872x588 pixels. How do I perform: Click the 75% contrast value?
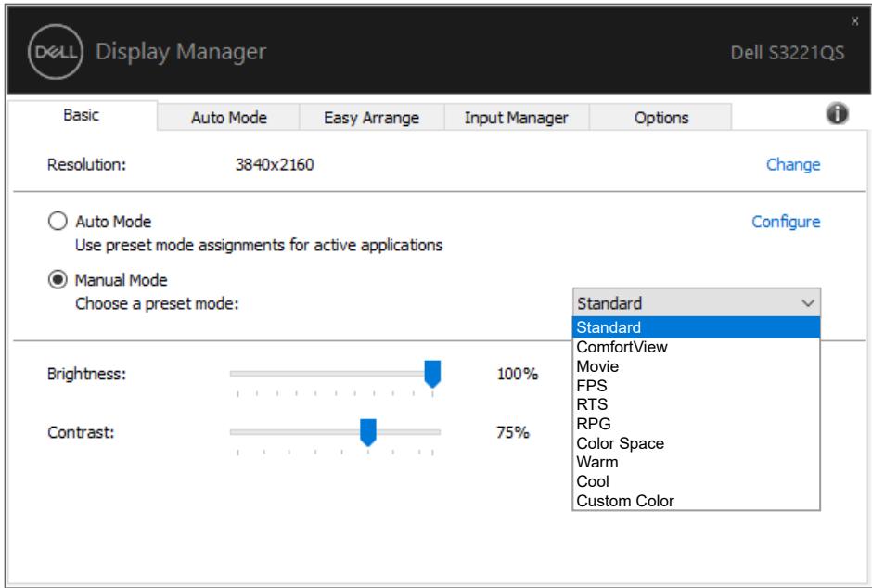(x=513, y=432)
